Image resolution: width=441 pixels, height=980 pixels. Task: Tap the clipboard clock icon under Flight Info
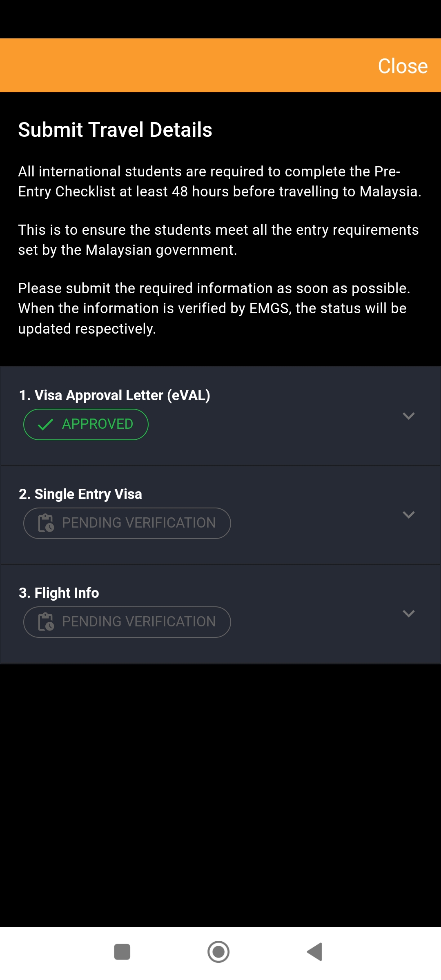point(46,622)
